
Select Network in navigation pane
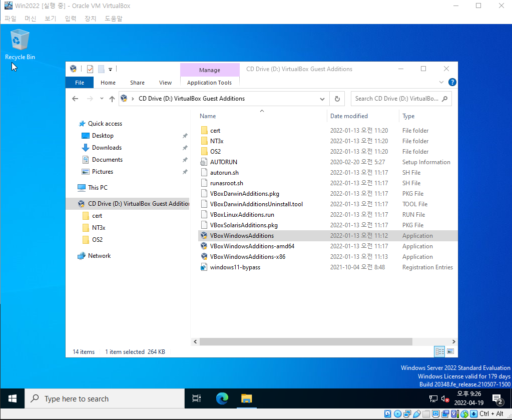tap(99, 256)
